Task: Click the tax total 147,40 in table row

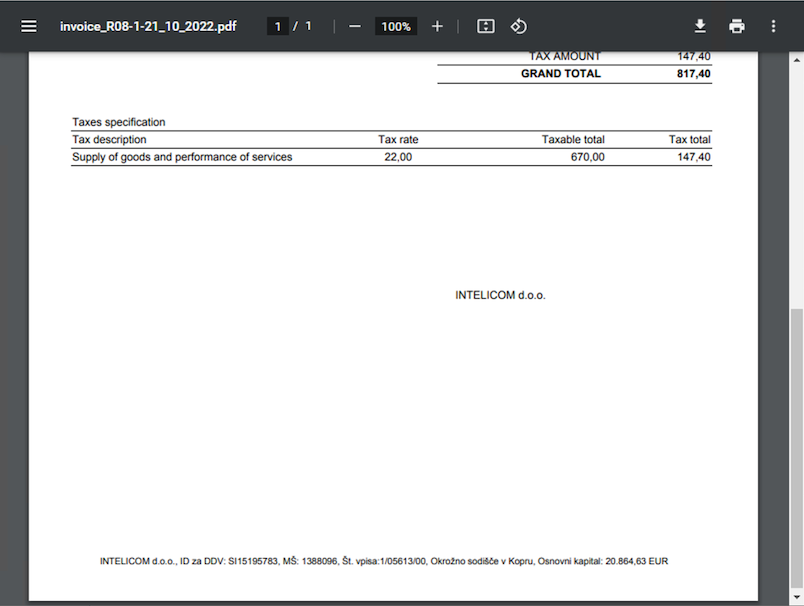Action: pyautogui.click(x=693, y=157)
